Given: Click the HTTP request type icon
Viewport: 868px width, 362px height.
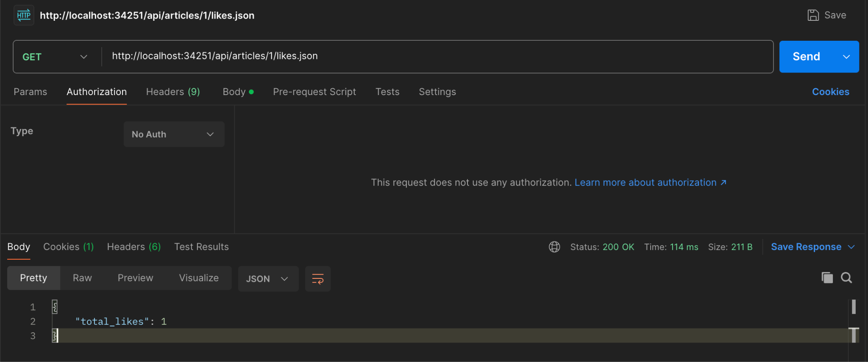Looking at the screenshot, I should 24,15.
